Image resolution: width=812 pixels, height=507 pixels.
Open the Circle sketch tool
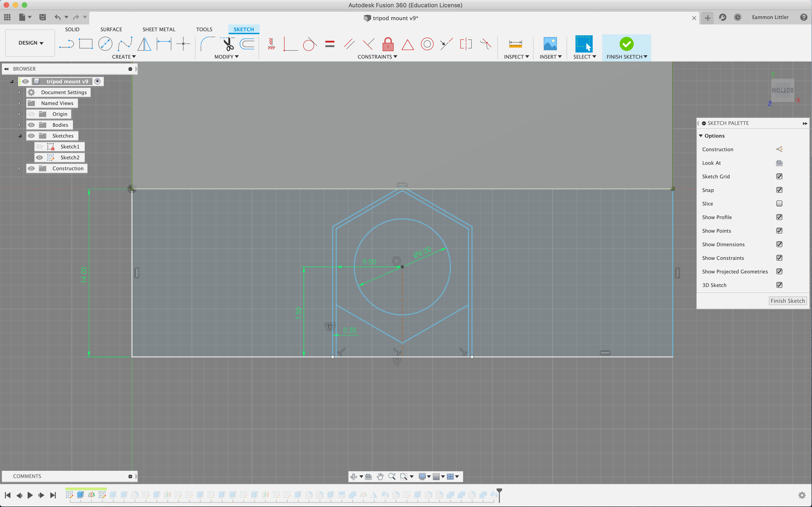pos(105,44)
